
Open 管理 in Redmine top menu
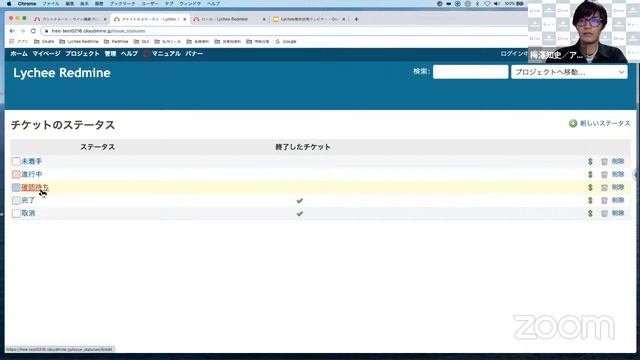tap(110, 54)
